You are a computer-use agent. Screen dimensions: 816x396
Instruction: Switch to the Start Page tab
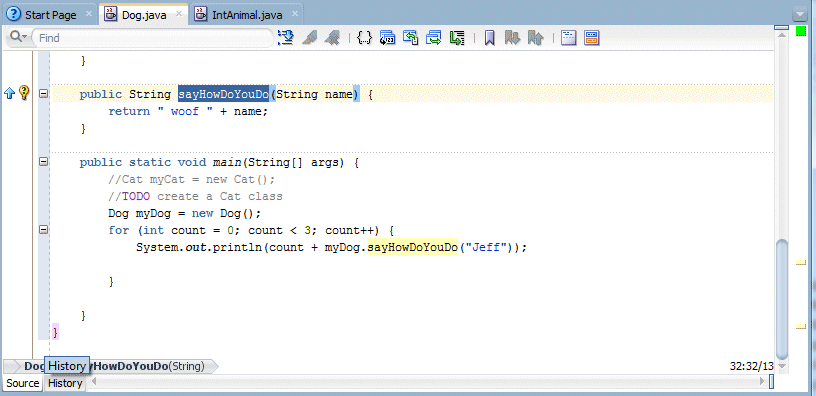[x=50, y=15]
